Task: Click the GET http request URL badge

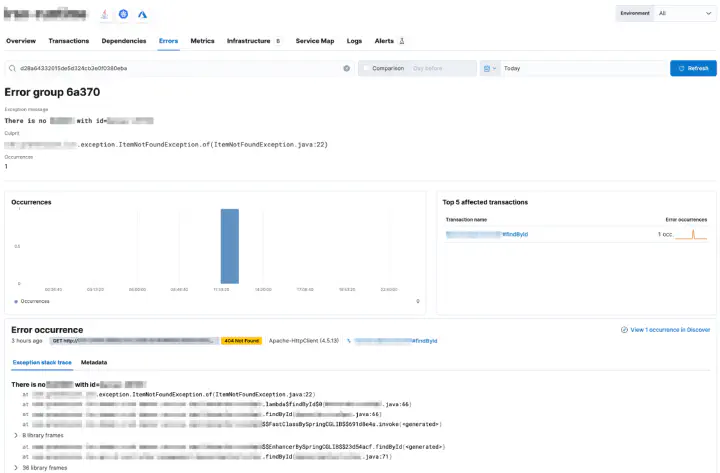Action: [133, 341]
